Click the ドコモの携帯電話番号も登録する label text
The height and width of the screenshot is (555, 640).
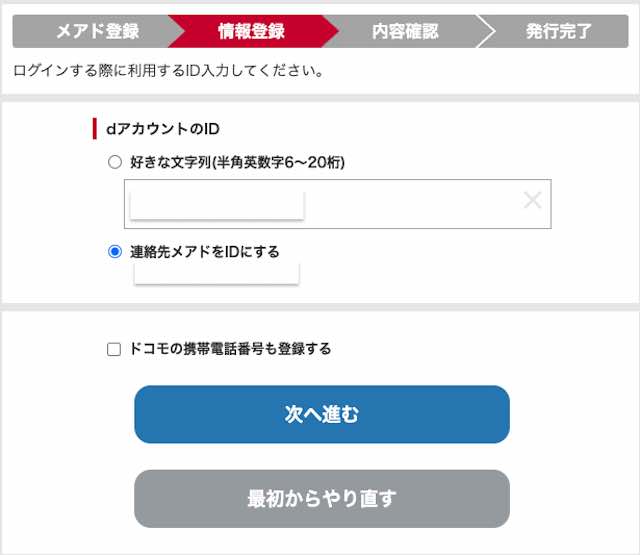[x=230, y=349]
